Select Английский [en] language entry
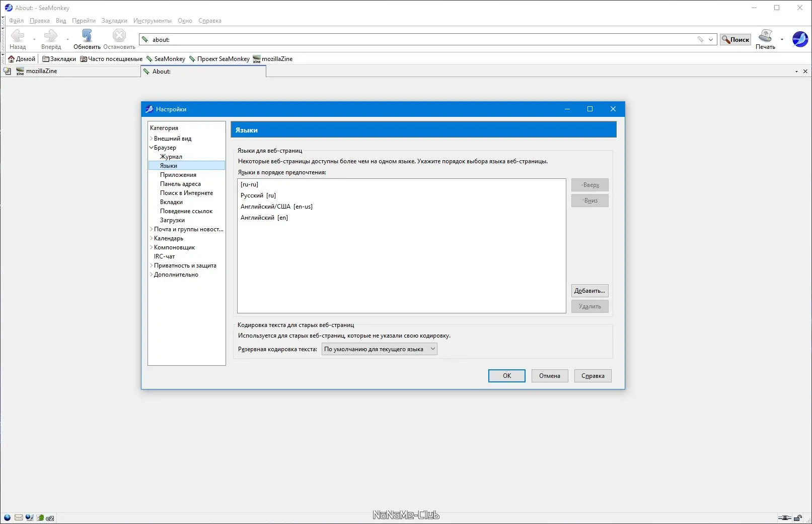Screen dimensions: 812x524 point(401,218)
